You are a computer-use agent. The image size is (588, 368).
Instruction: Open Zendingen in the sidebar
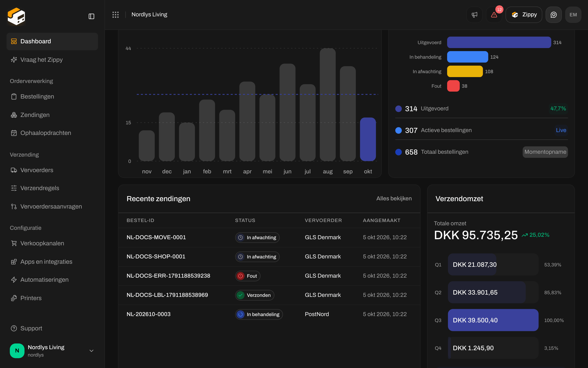52,115
